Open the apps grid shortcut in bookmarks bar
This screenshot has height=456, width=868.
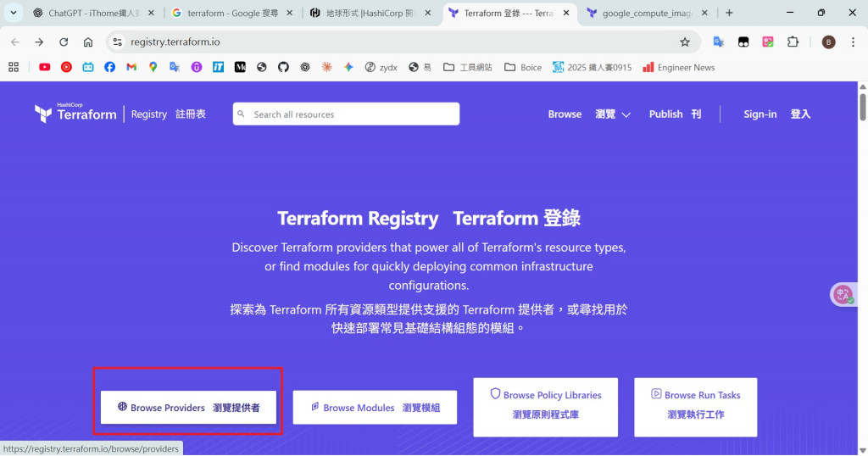pyautogui.click(x=14, y=67)
